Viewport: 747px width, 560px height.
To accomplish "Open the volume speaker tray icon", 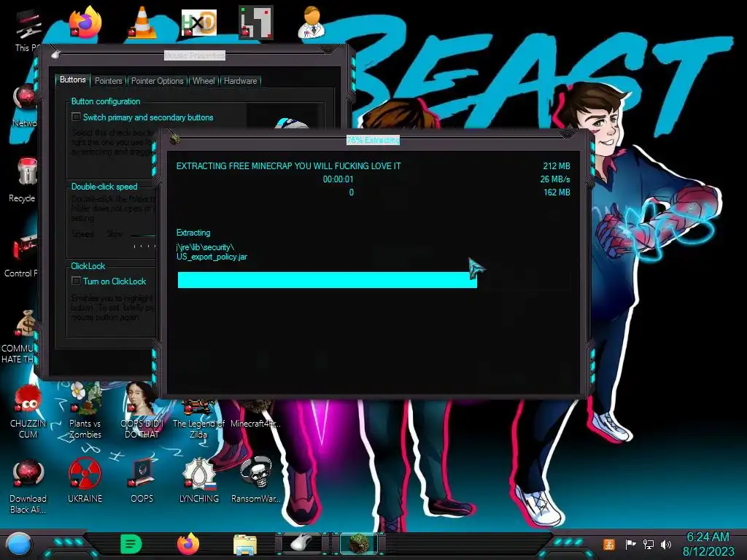I will (x=666, y=544).
